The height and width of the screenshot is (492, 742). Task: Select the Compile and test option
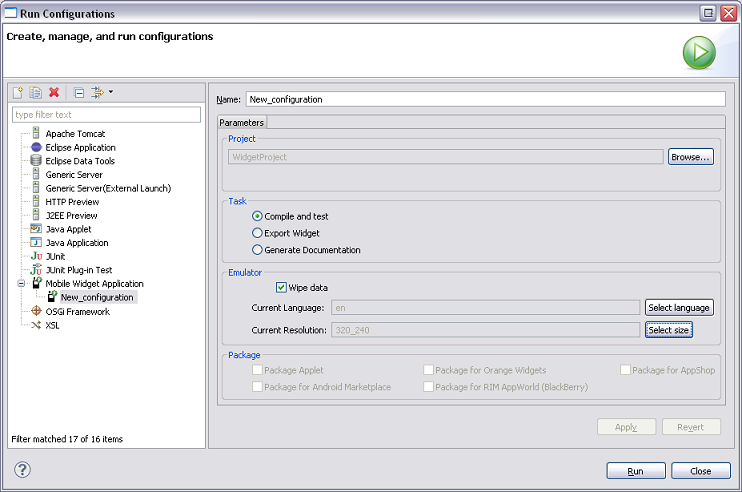point(258,216)
